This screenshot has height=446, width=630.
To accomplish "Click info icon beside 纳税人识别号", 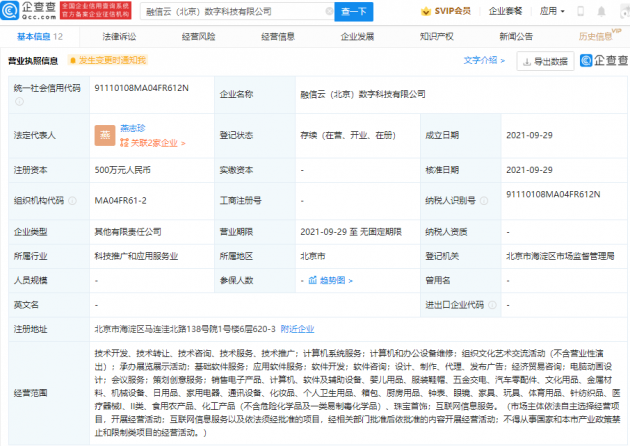I will click(484, 200).
